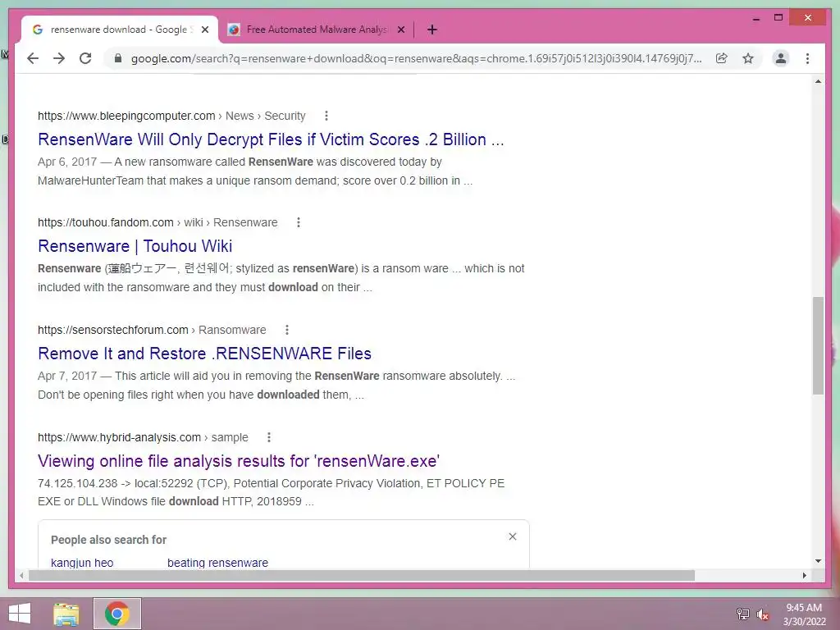Open the network icon in system tray
This screenshot has width=840, height=630.
[743, 614]
